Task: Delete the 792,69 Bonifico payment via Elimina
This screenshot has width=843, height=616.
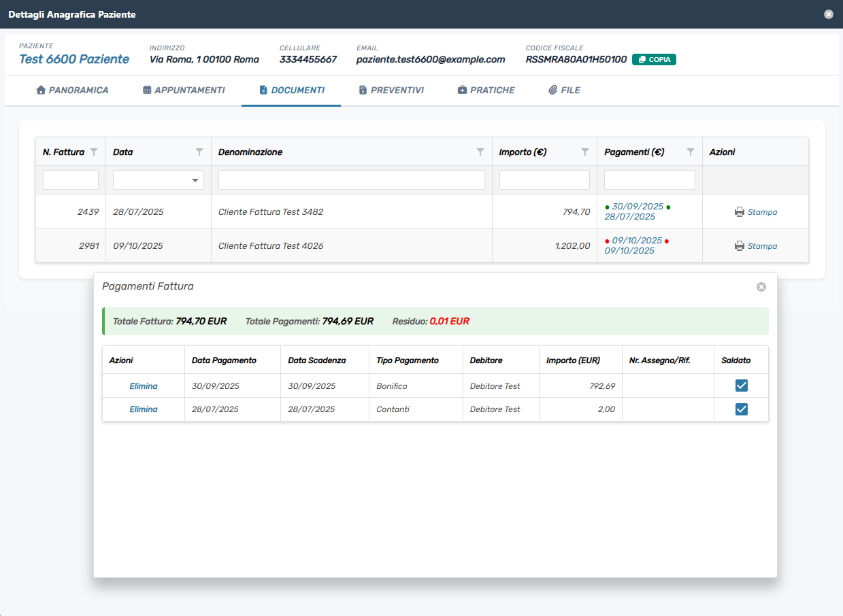Action: [144, 386]
